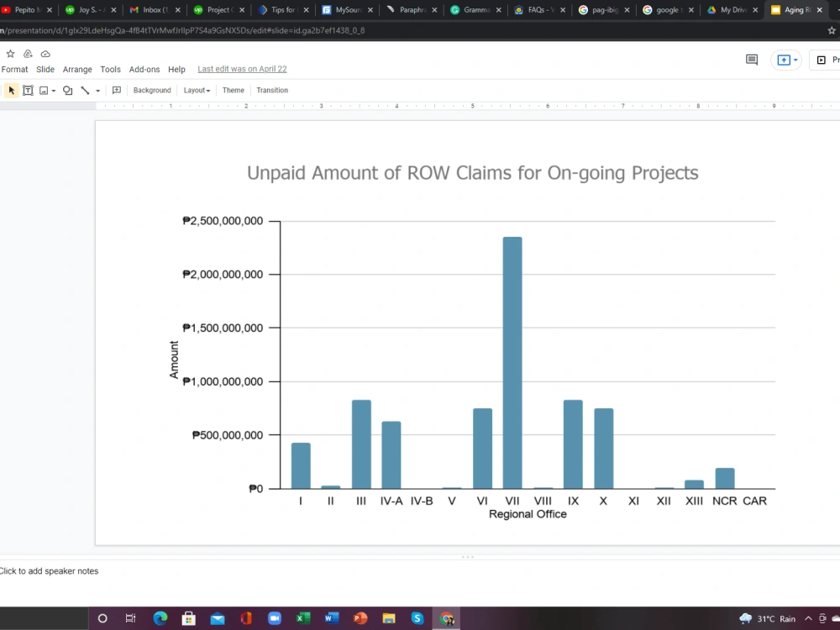The image size is (840, 630).
Task: Click the browser address bar URL
Action: click(x=182, y=30)
